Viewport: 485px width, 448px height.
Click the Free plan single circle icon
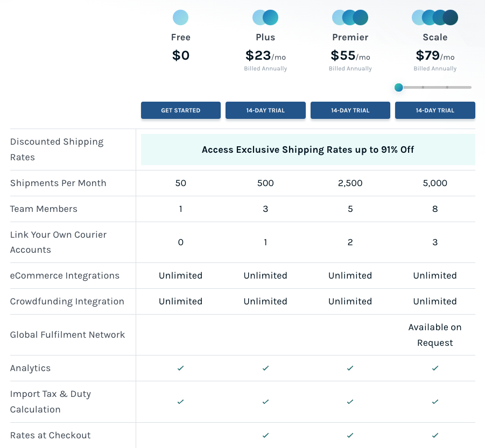[180, 18]
